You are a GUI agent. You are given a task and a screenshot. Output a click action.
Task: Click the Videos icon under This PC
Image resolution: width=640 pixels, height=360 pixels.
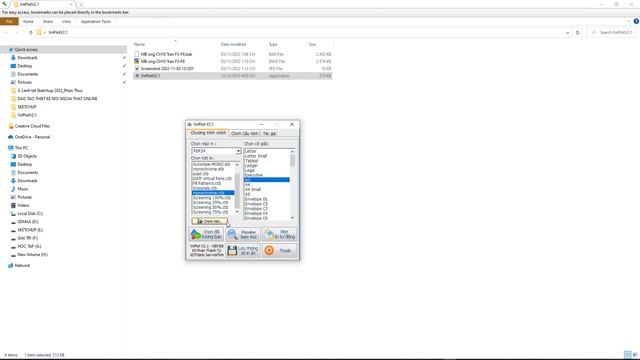pyautogui.click(x=13, y=205)
